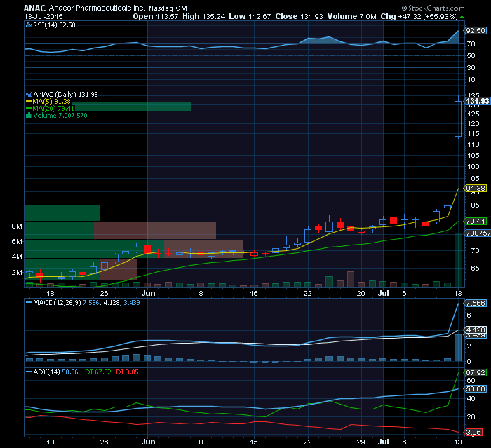Click the Close 131.93 header value
This screenshot has width=491, height=448.
tap(299, 17)
